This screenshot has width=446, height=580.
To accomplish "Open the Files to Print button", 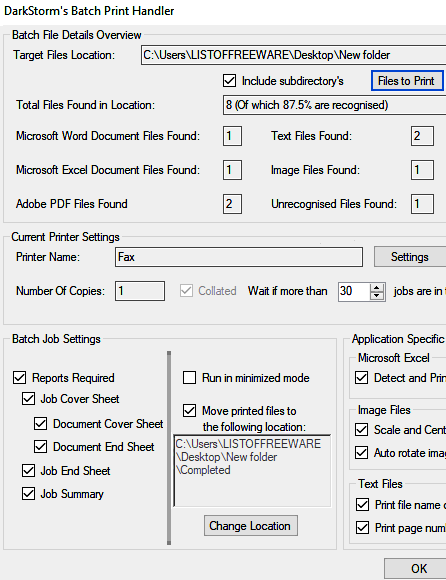I will tap(407, 81).
